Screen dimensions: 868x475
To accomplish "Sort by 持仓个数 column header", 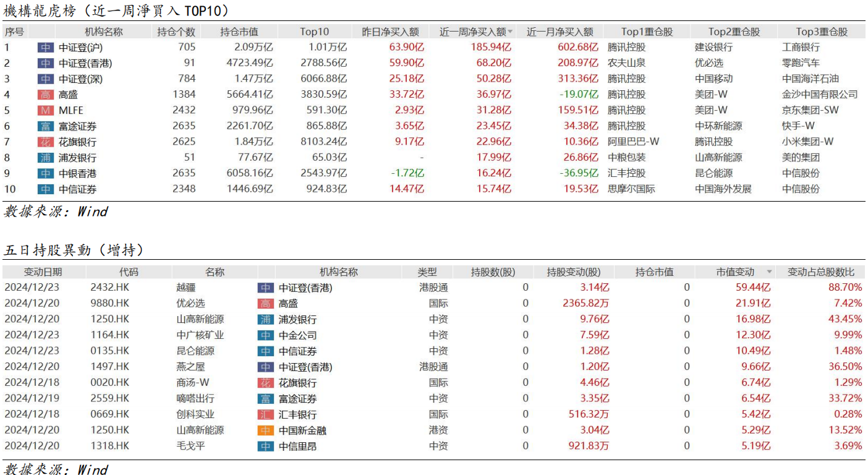I will click(x=176, y=32).
